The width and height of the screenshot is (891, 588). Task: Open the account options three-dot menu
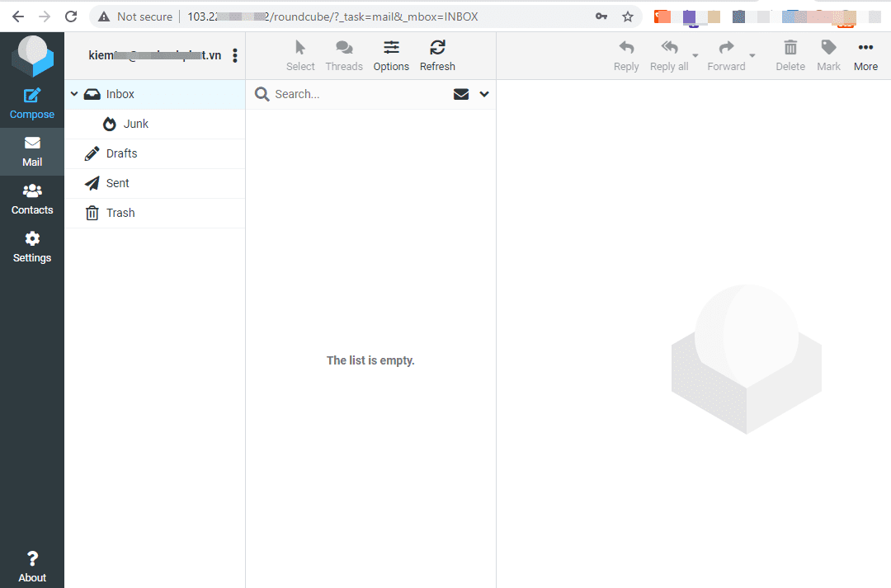[x=235, y=55]
